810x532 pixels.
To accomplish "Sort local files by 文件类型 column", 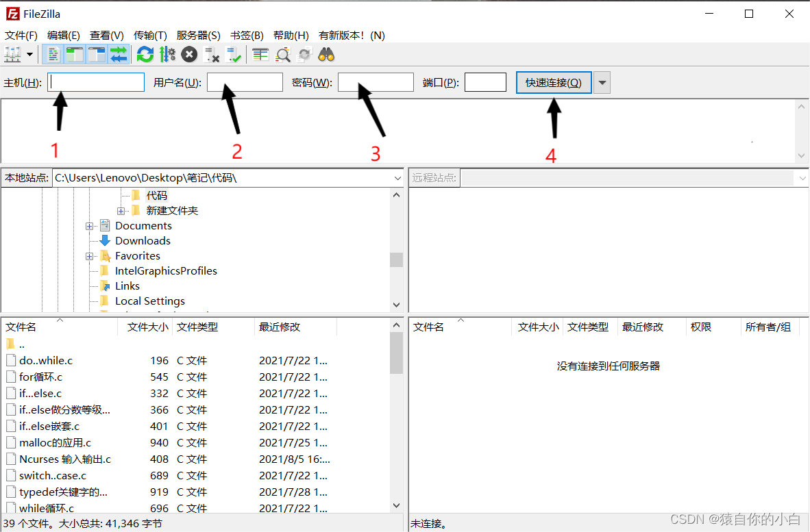I will pos(213,327).
